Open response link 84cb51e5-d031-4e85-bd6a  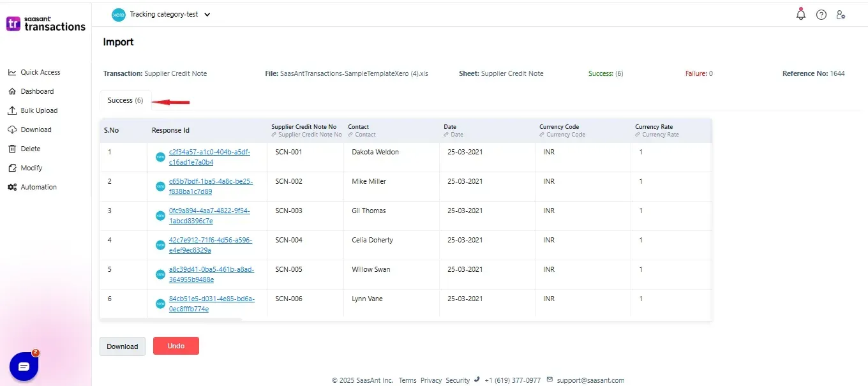point(211,304)
